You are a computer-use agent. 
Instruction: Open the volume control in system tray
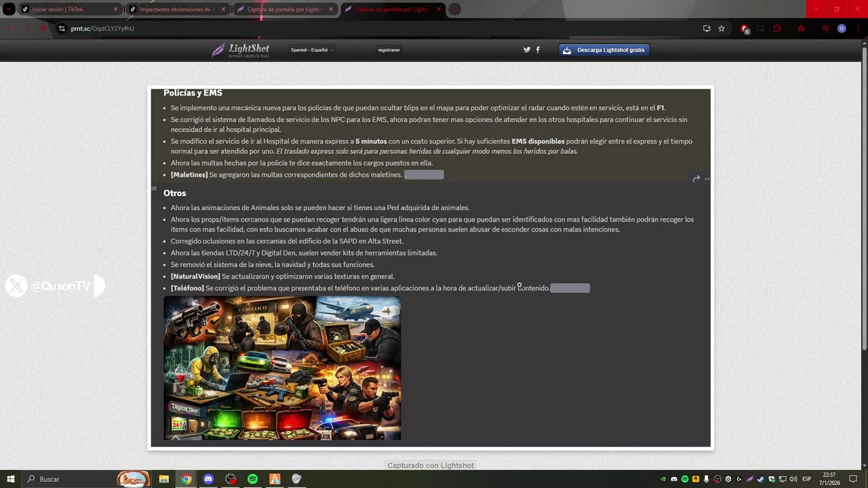pyautogui.click(x=793, y=479)
